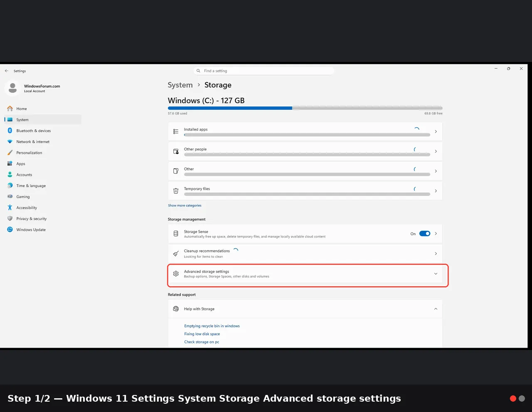Open Accounts in the sidebar
The width and height of the screenshot is (532, 412).
[x=43, y=175]
